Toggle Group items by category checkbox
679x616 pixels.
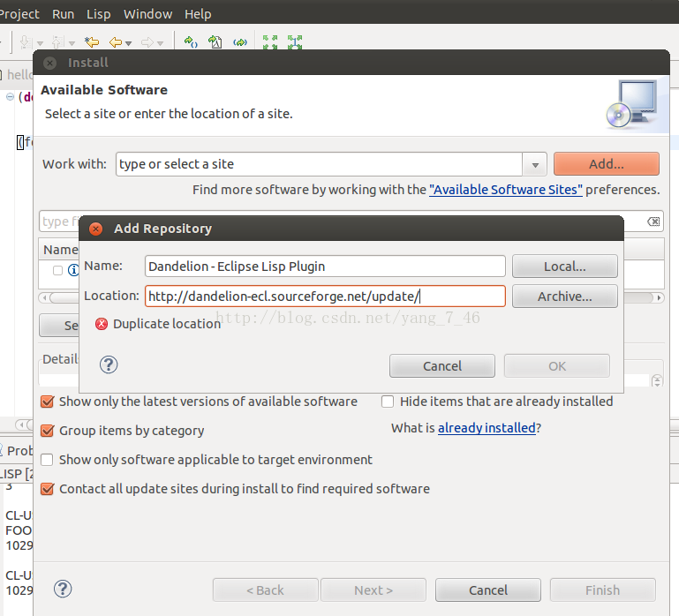pos(47,431)
